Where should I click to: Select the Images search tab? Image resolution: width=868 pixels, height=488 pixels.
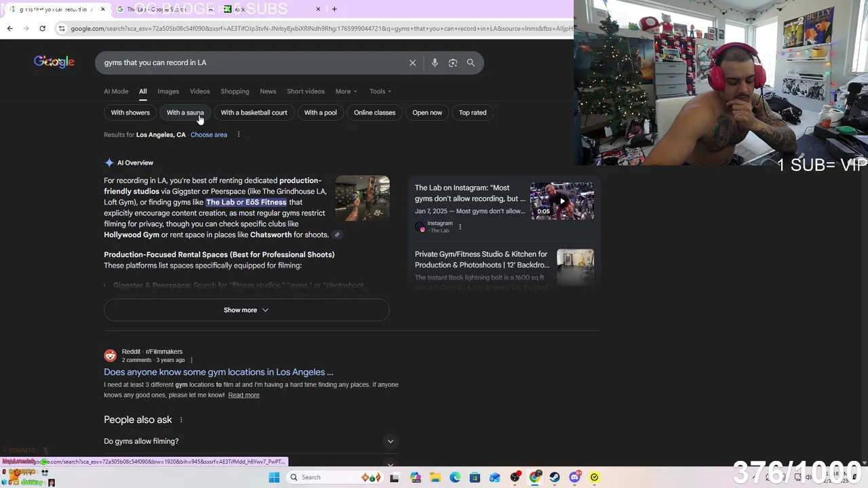click(168, 91)
